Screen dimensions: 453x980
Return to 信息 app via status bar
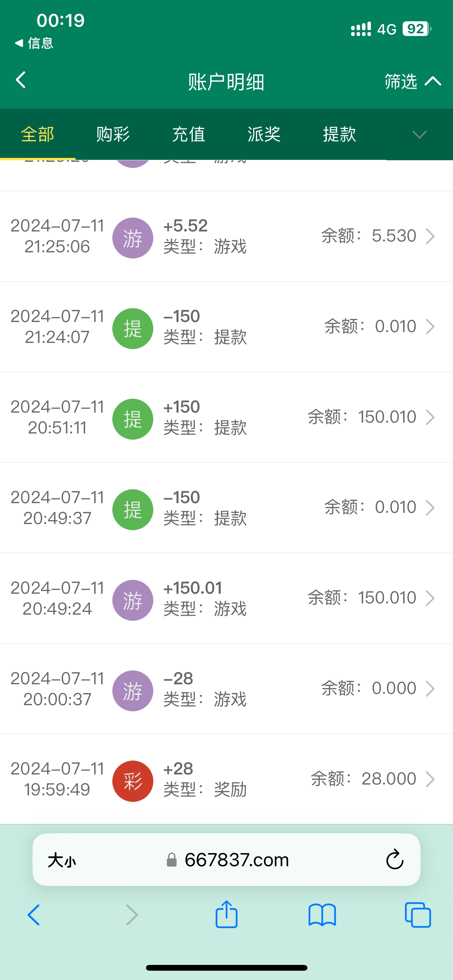point(34,43)
